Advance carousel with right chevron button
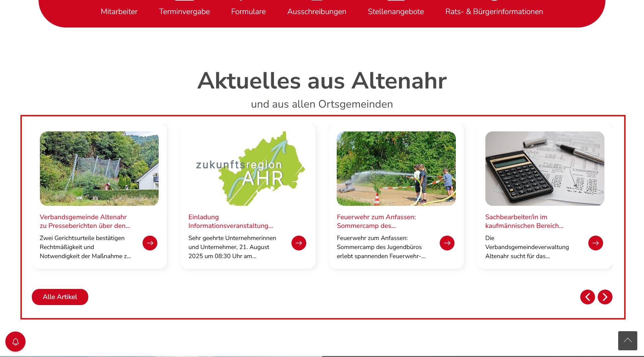644x357 pixels. click(x=605, y=297)
